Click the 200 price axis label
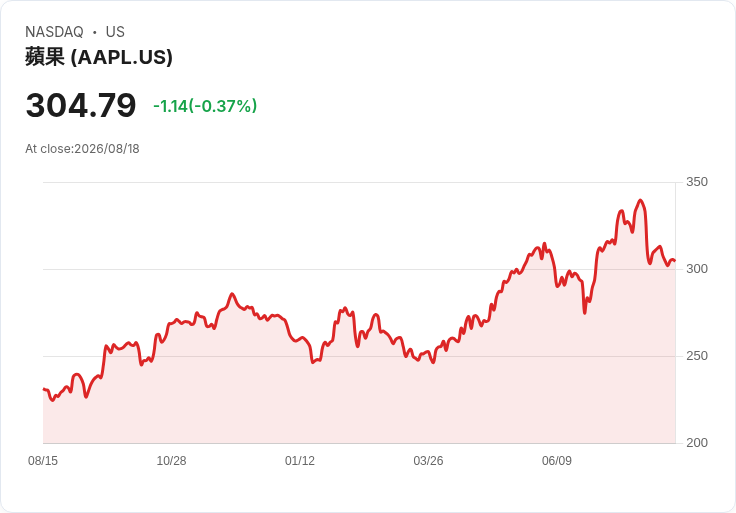 (697, 443)
